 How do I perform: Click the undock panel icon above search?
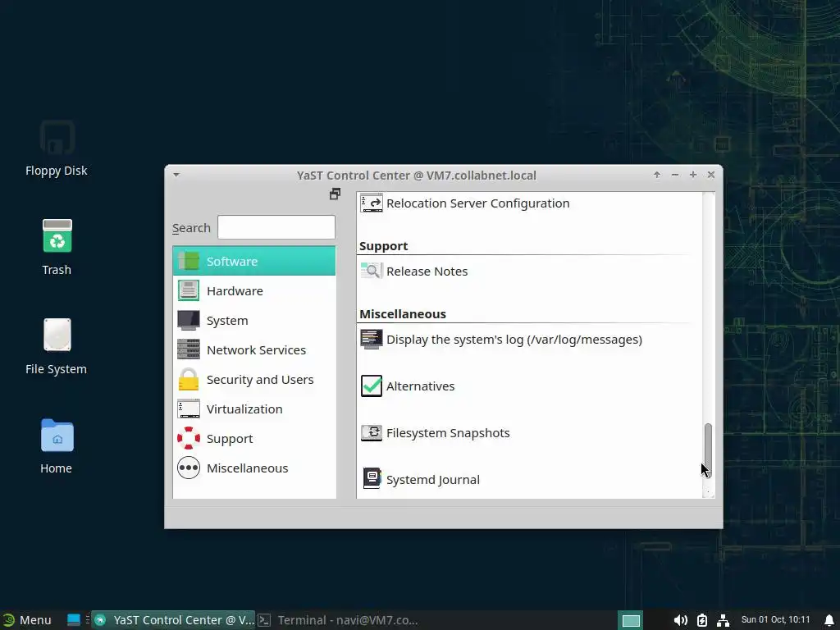(335, 194)
